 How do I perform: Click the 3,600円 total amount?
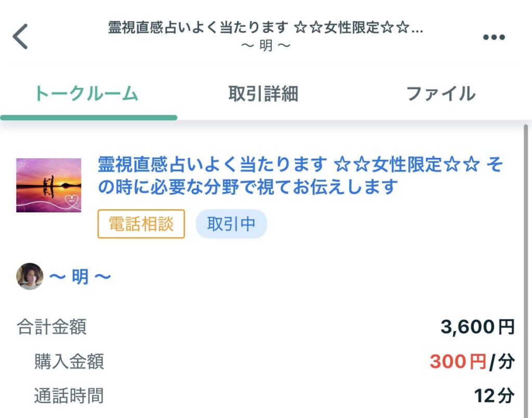click(477, 327)
